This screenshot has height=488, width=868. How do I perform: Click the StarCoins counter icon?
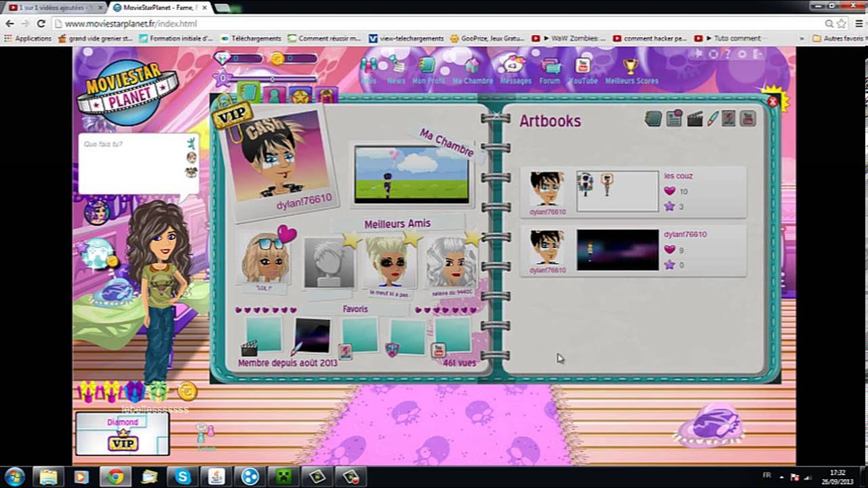point(277,58)
